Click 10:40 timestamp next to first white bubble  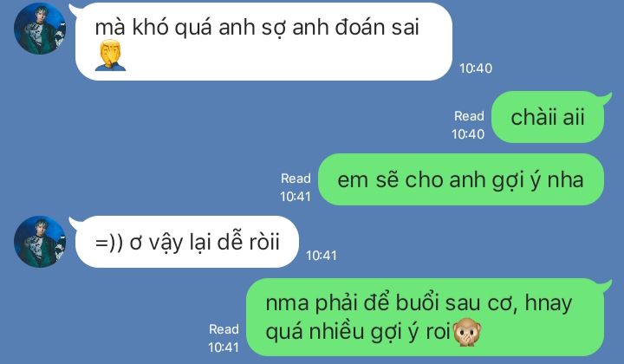tap(476, 68)
